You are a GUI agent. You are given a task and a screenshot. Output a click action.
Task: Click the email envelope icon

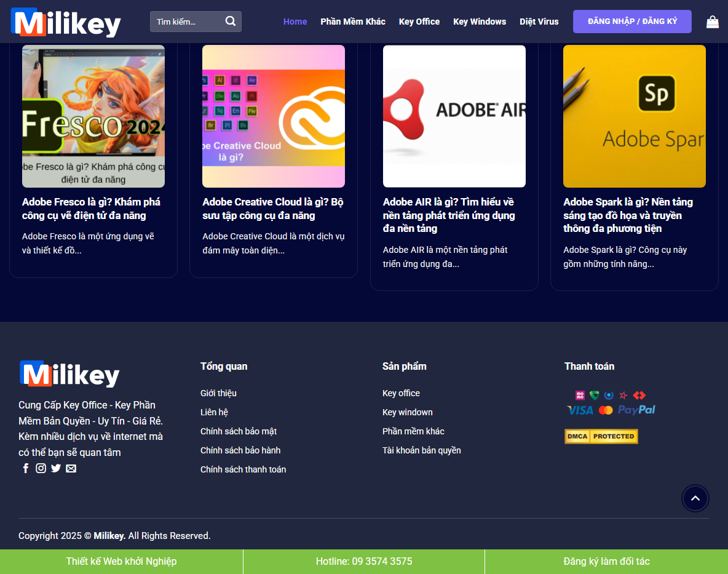click(x=71, y=468)
